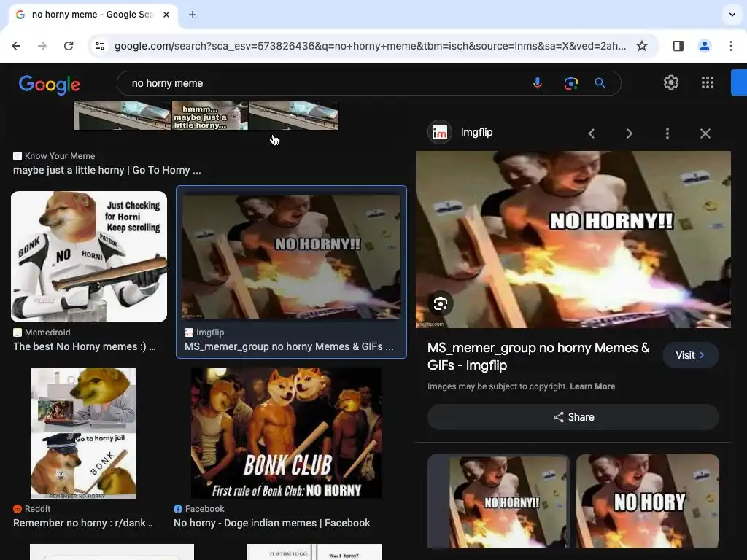Open related 'NO HORY' thumbnail in panel

click(x=648, y=502)
